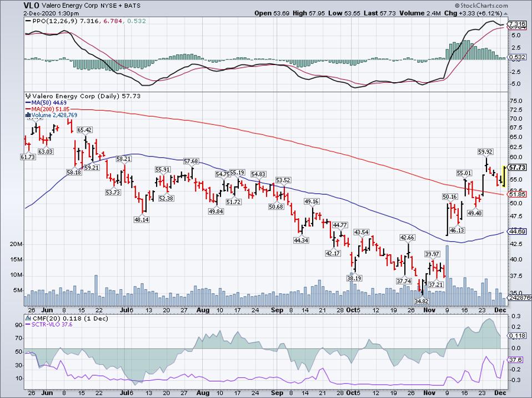Click the 42.17 price label
Image resolution: width=532 pixels, height=398 pixels.
(333, 253)
